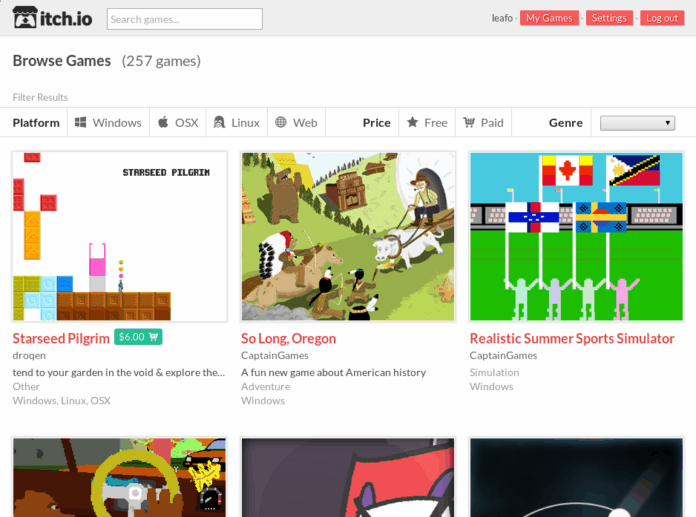Viewport: 696px width, 517px height.
Task: Show only Free games
Action: (427, 122)
